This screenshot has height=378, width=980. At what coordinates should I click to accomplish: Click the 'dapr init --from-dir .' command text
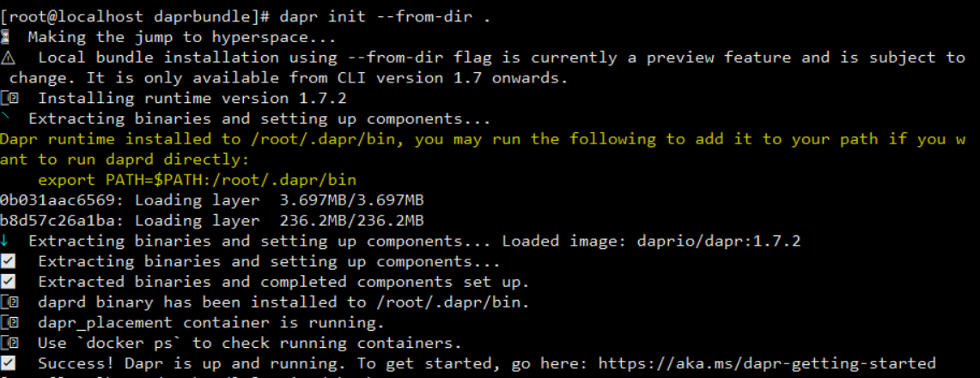[387, 17]
